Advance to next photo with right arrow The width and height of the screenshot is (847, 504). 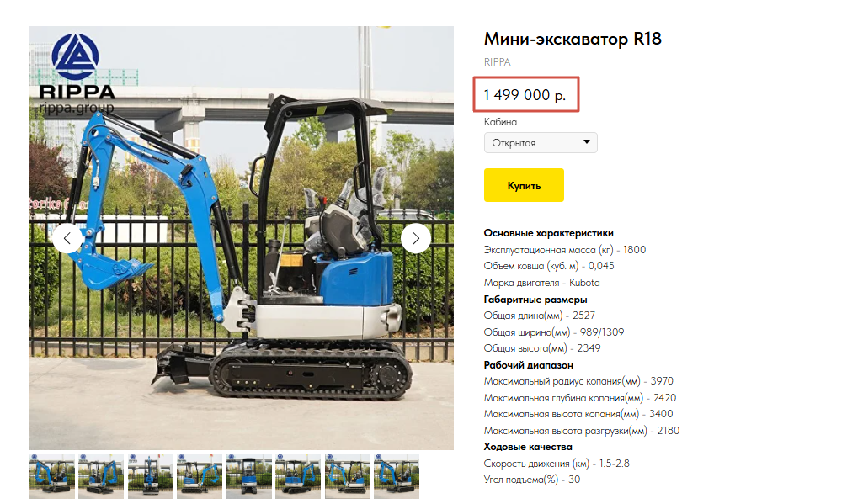415,238
